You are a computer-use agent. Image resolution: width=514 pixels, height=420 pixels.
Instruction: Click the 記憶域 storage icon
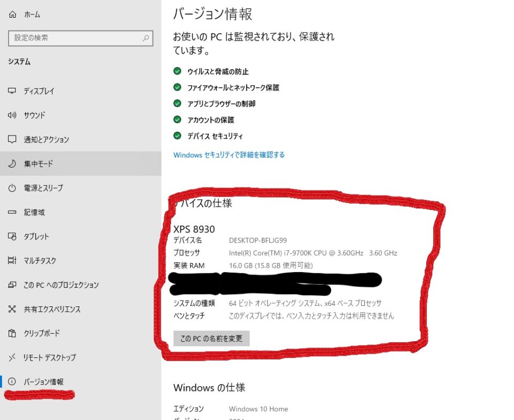13,212
